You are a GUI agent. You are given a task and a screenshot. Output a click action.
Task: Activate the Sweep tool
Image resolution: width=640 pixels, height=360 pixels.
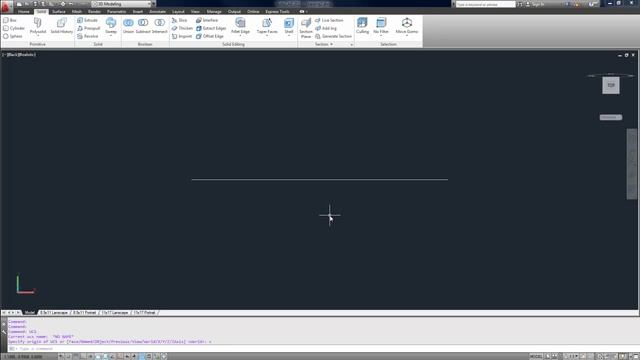pos(111,25)
